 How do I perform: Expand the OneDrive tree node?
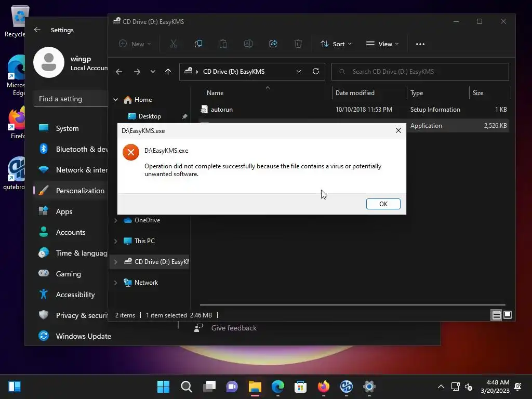116,220
